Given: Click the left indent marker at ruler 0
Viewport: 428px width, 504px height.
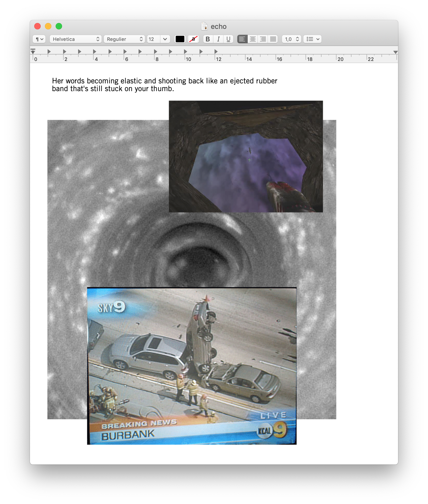Looking at the screenshot, I should [x=33, y=51].
